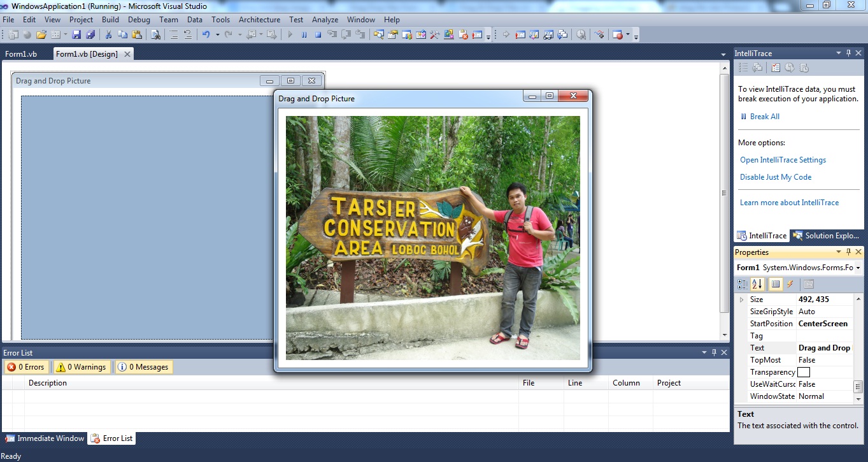Click the Break All pause toolbar icon
Screen dimensions: 868x462
(304, 34)
